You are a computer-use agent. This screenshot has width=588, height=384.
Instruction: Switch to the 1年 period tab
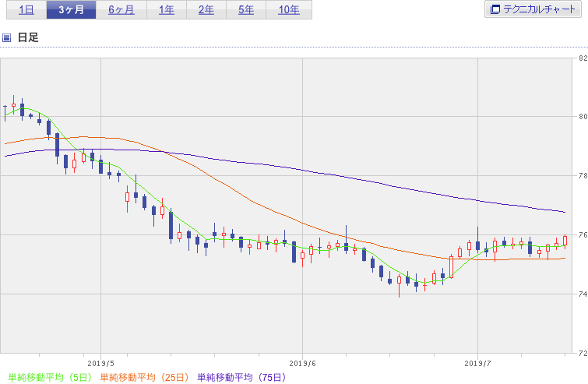(x=167, y=9)
